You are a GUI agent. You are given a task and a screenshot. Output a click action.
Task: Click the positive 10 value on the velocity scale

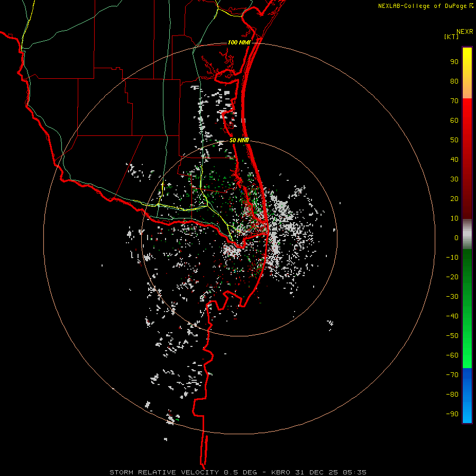[454, 218]
